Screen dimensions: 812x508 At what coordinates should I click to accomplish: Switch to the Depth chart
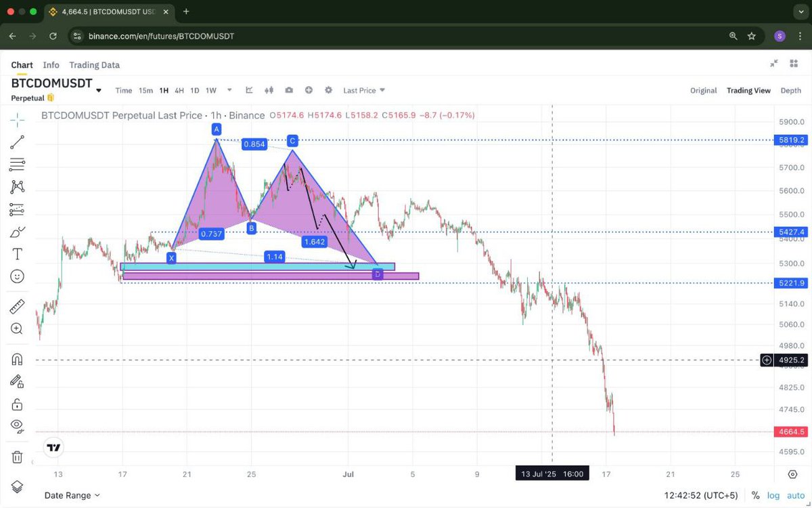[790, 90]
